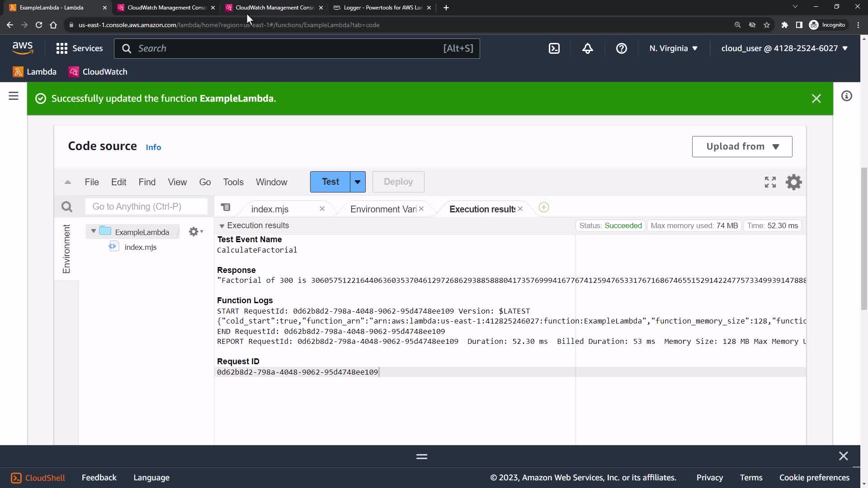Open the AWS CloudShell icon in header
This screenshot has width=868, height=488.
pyautogui.click(x=554, y=48)
